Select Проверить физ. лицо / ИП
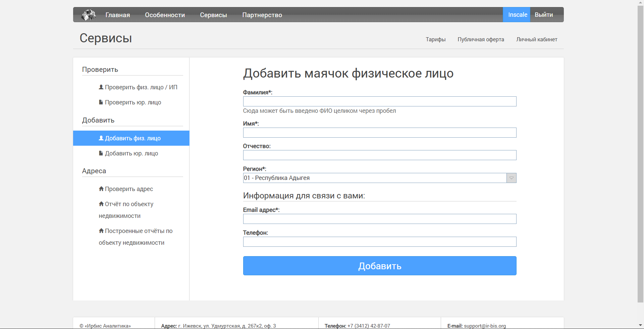644x329 pixels. point(138,87)
